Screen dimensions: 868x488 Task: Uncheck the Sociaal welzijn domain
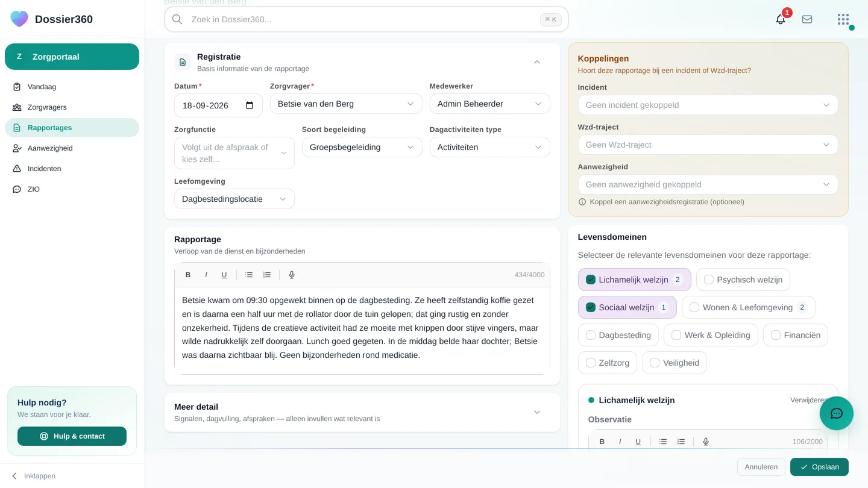click(x=591, y=307)
